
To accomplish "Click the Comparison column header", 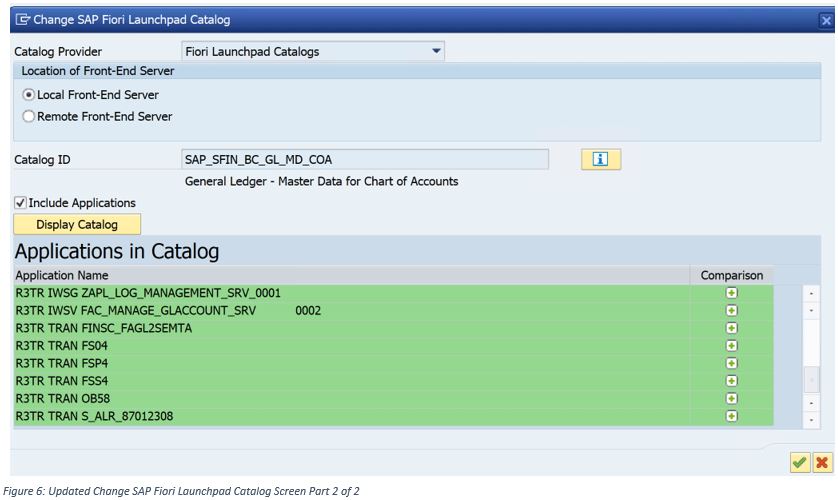I will click(732, 275).
